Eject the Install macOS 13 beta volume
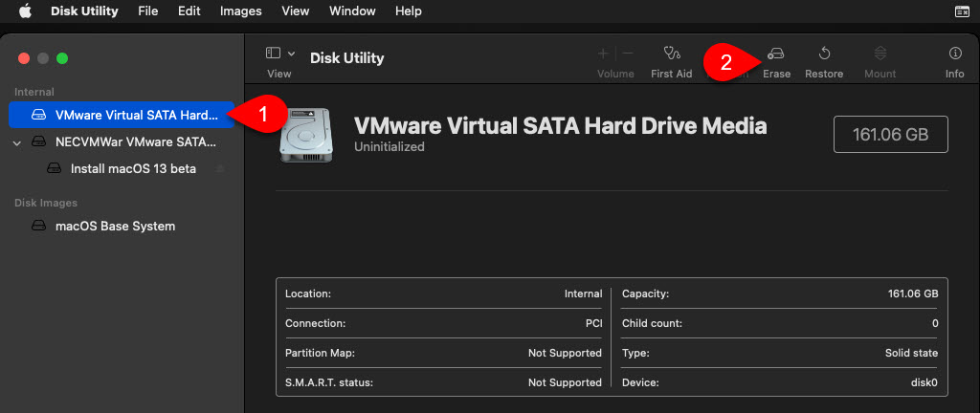 [x=220, y=169]
